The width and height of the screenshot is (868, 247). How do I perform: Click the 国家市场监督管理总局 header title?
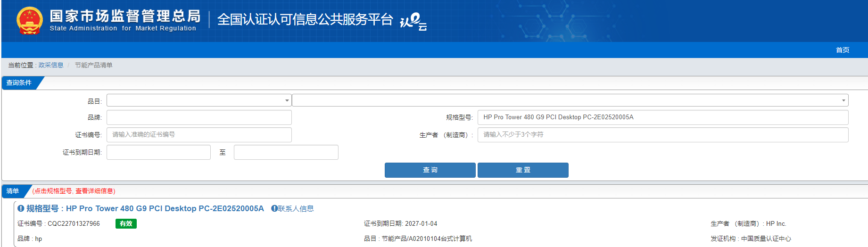(x=125, y=16)
